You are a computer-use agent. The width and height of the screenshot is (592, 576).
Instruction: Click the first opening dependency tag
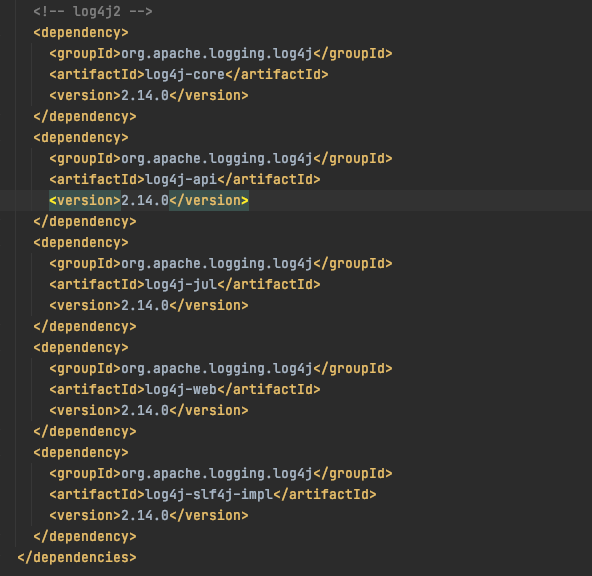(81, 32)
